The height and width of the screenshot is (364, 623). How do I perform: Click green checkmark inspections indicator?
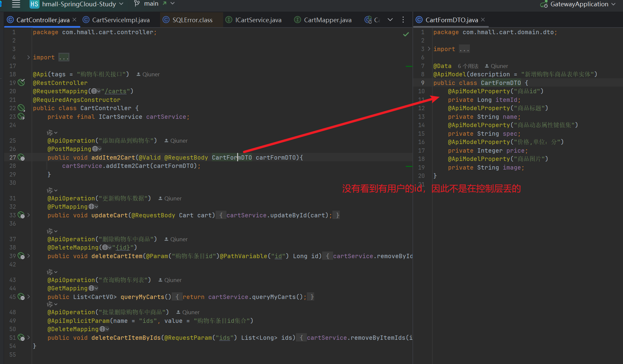tap(406, 34)
